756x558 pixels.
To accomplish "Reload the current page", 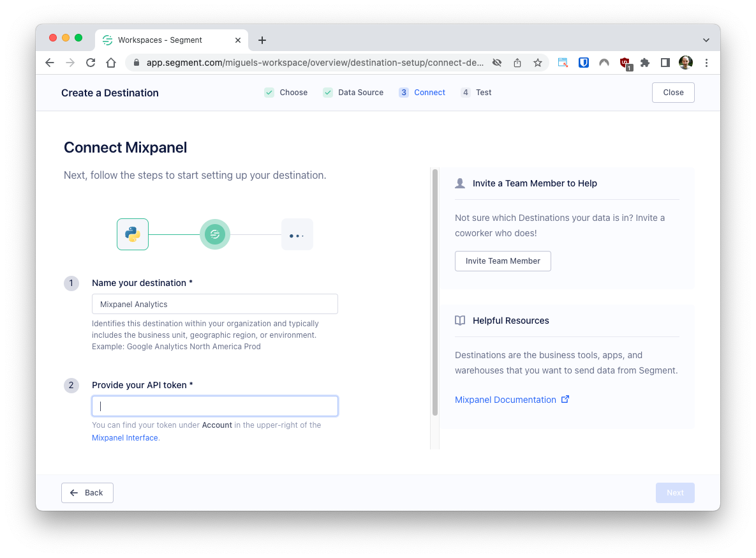I will pyautogui.click(x=91, y=63).
